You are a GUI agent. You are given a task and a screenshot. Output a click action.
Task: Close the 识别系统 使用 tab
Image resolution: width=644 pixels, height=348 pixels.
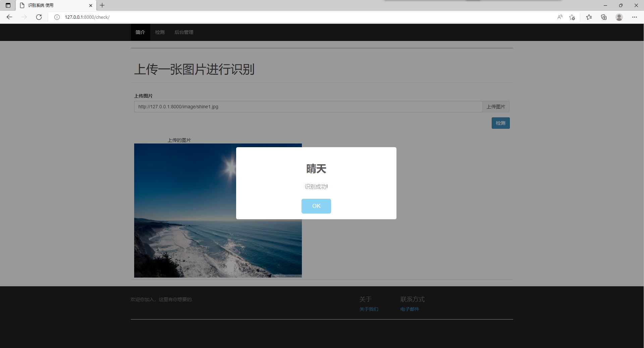point(91,5)
